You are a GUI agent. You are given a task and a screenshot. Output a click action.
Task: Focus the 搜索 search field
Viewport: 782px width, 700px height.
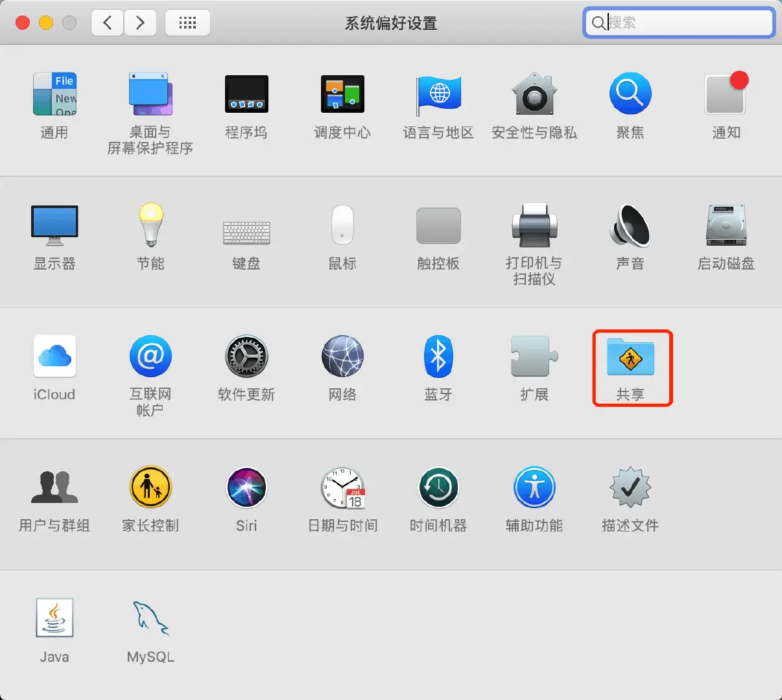679,23
